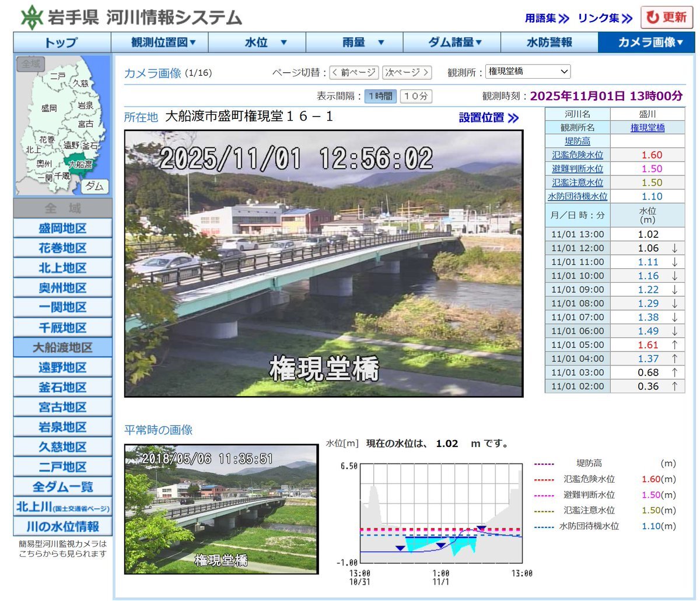Click the ダム button on the map
This screenshot has height=601, width=700.
94,187
